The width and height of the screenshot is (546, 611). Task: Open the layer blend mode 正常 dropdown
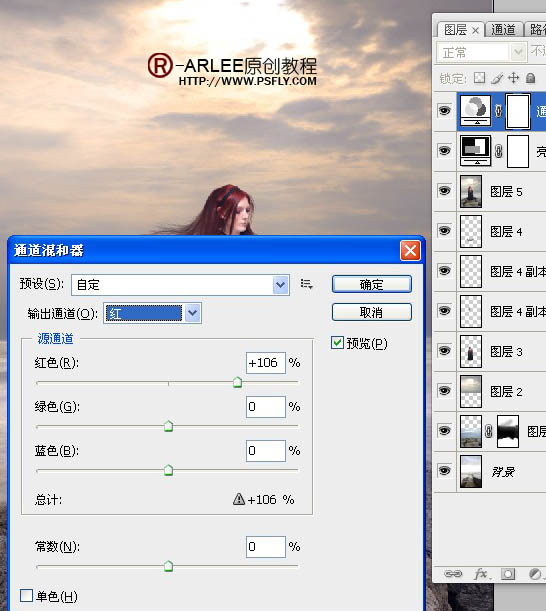pos(481,52)
